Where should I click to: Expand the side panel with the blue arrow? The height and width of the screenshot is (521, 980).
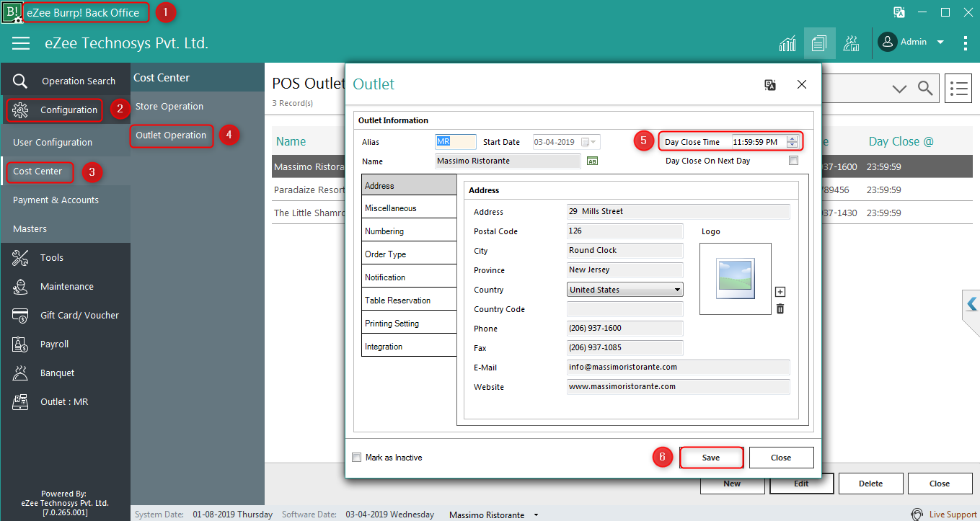pos(971,305)
